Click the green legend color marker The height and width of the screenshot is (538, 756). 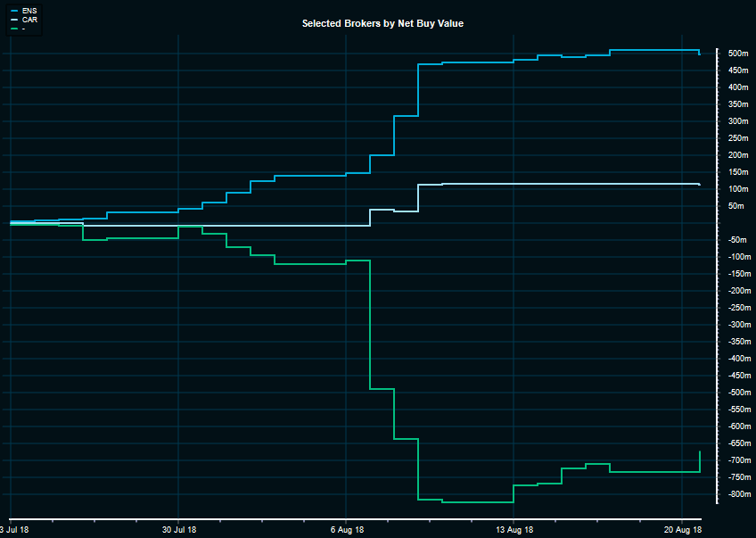click(x=14, y=28)
